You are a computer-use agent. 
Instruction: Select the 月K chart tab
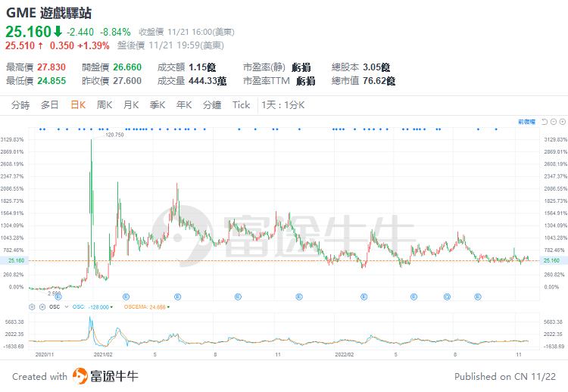(x=131, y=105)
